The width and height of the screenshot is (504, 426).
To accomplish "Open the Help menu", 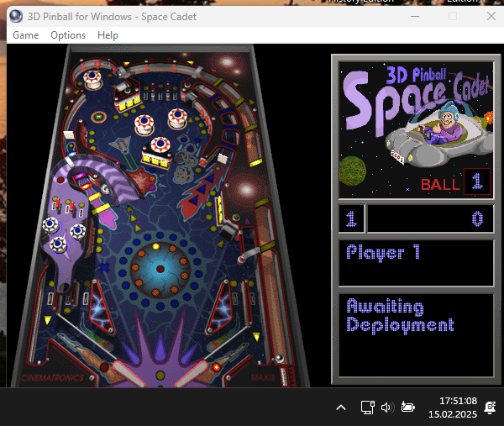I will click(108, 35).
